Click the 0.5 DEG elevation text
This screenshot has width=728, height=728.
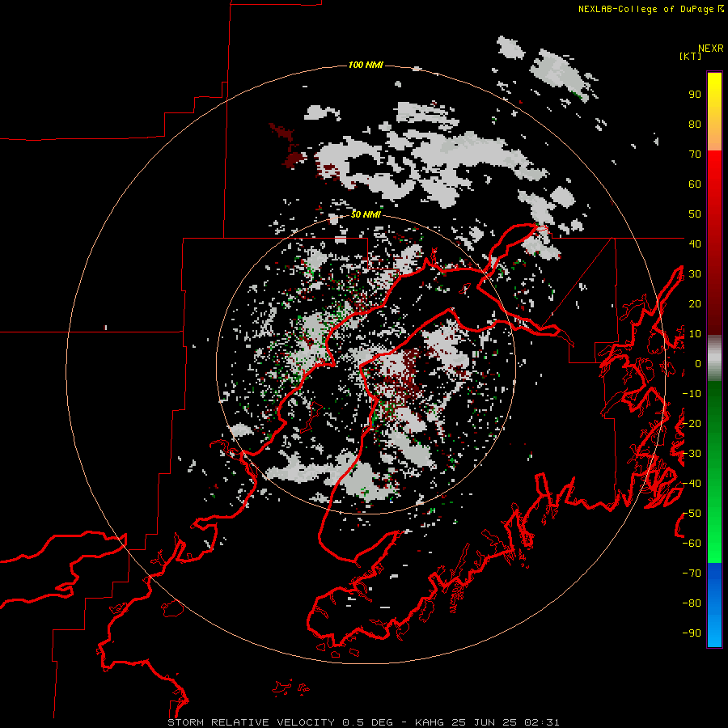click(x=368, y=722)
